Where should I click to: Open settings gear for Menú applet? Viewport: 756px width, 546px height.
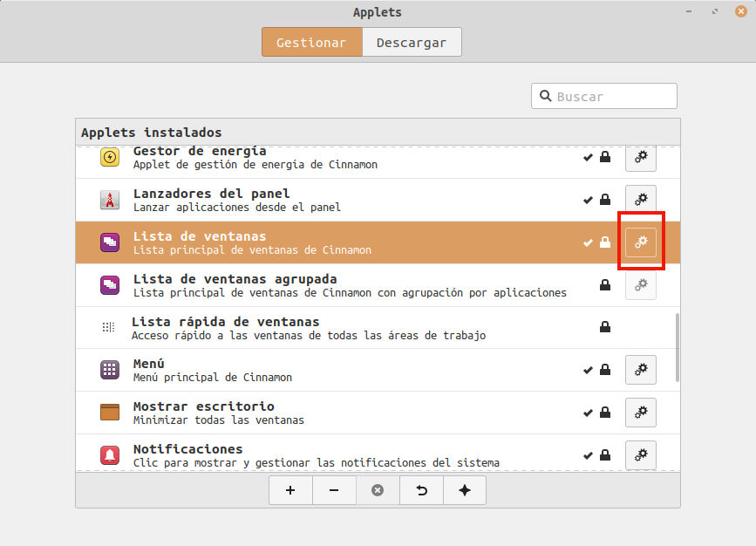tap(640, 370)
